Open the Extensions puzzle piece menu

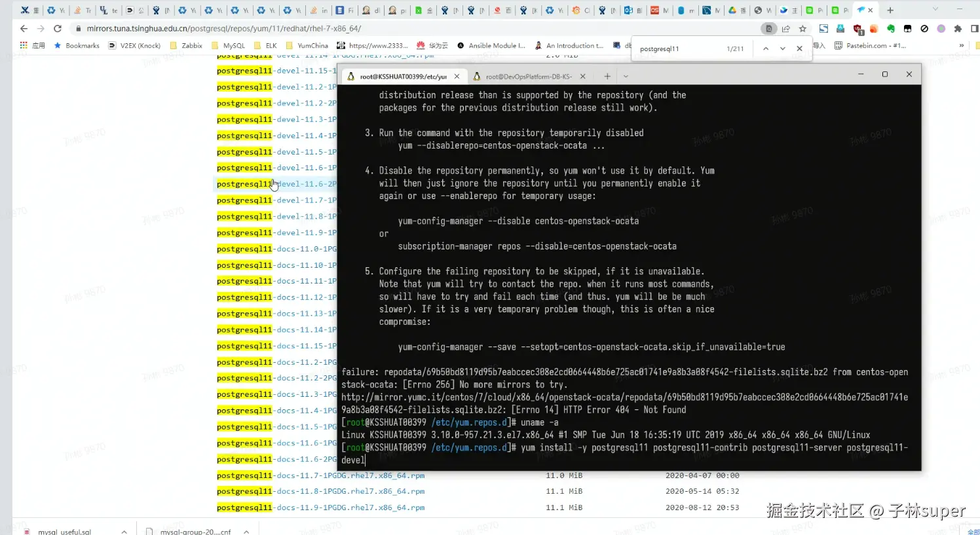click(x=958, y=29)
